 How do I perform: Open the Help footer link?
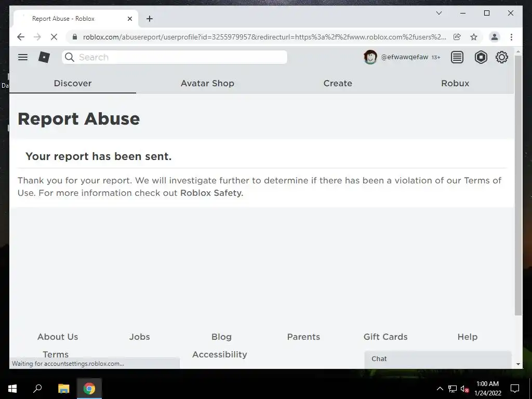(x=467, y=337)
